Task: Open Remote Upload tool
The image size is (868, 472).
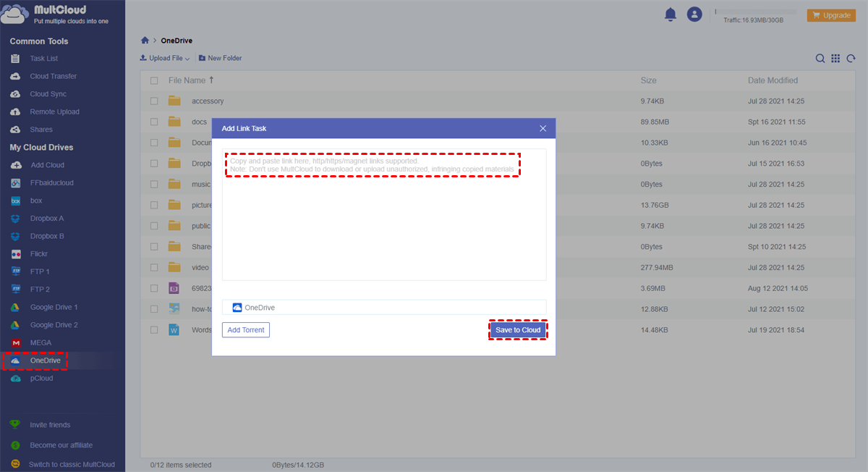Action: 54,112
